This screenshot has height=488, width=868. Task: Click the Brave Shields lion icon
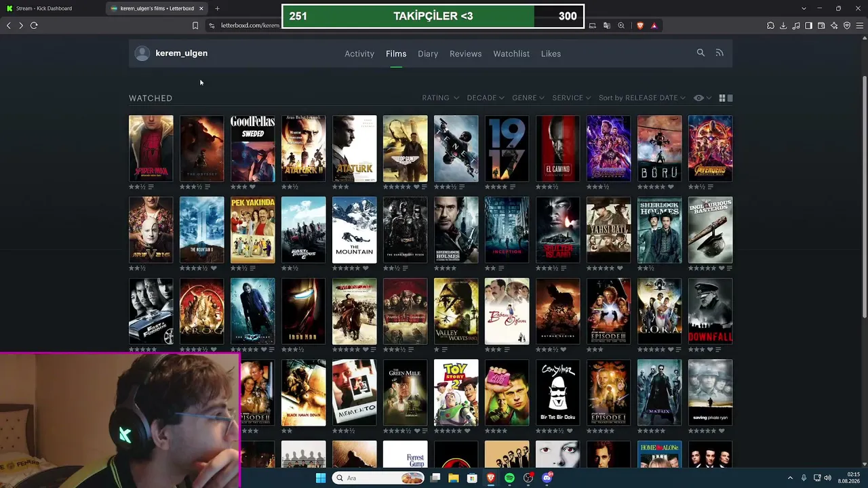(639, 26)
